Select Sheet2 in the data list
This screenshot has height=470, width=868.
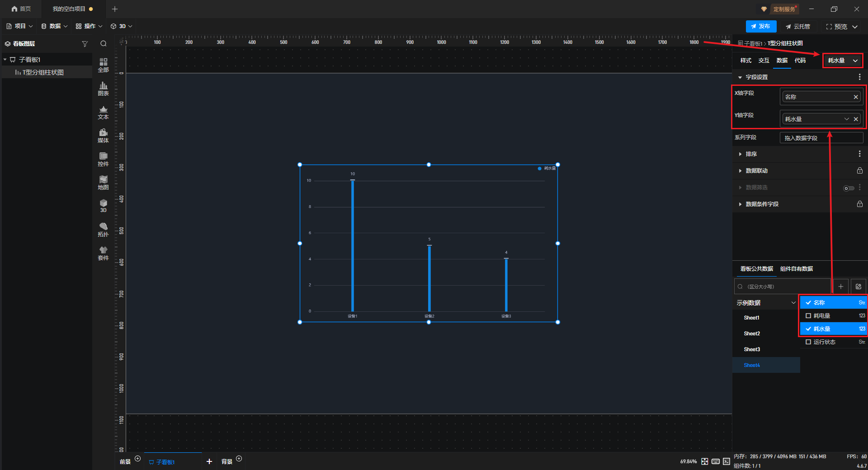[x=752, y=334]
